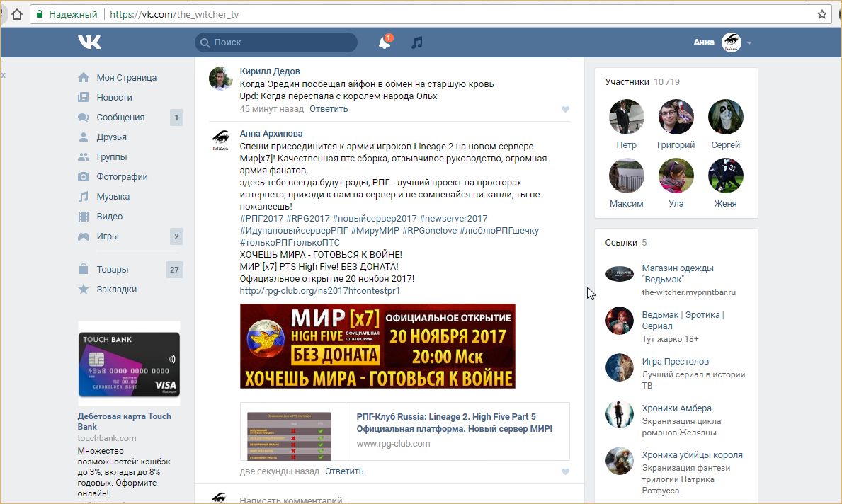
Task: Click the #РПГ2017 hashtag
Action: point(261,219)
